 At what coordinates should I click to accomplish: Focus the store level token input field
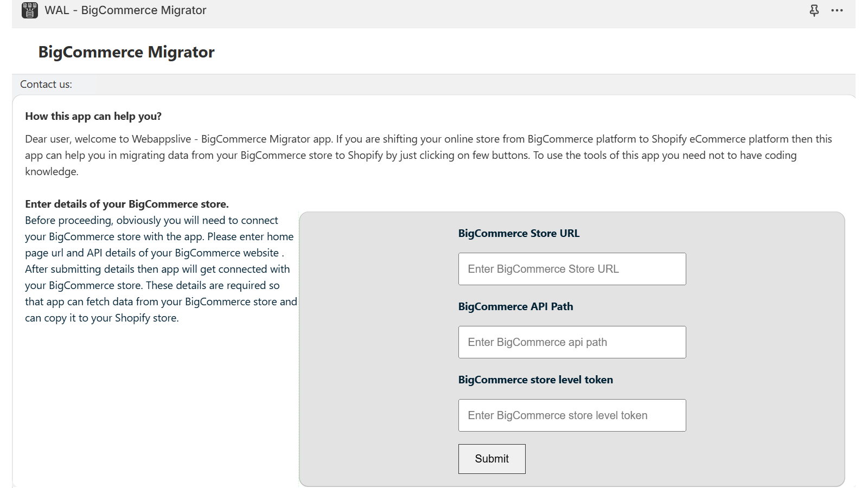572,415
